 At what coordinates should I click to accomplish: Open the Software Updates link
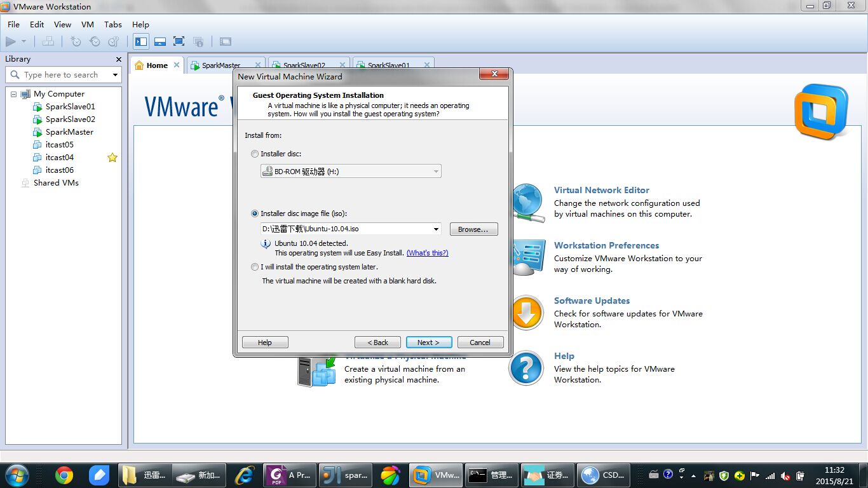point(592,301)
